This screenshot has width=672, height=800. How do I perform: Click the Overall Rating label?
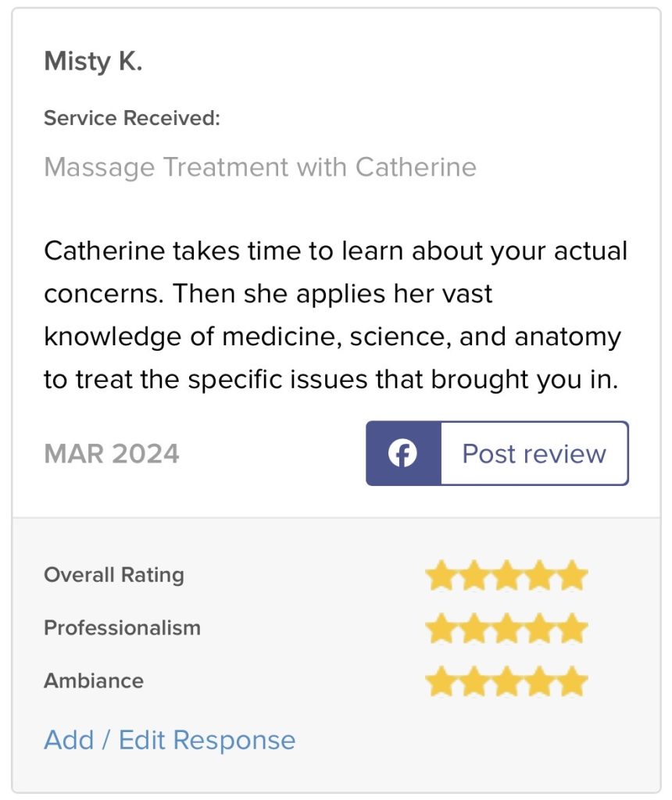coord(114,575)
